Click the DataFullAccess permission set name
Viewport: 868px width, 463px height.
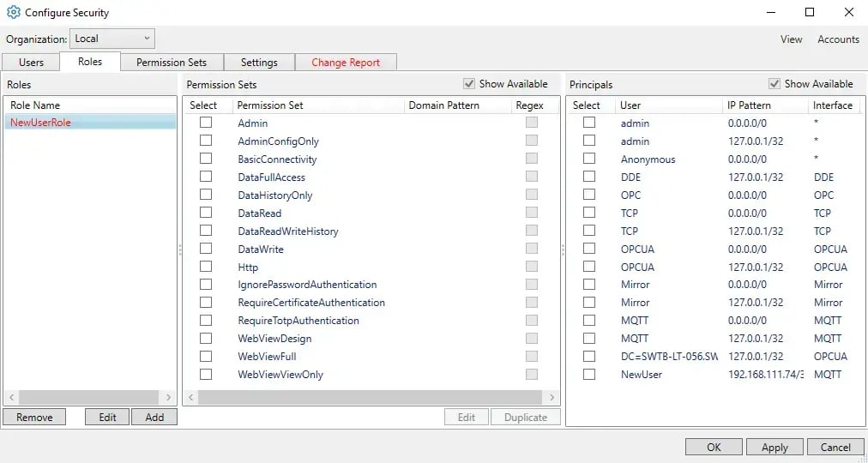[271, 177]
